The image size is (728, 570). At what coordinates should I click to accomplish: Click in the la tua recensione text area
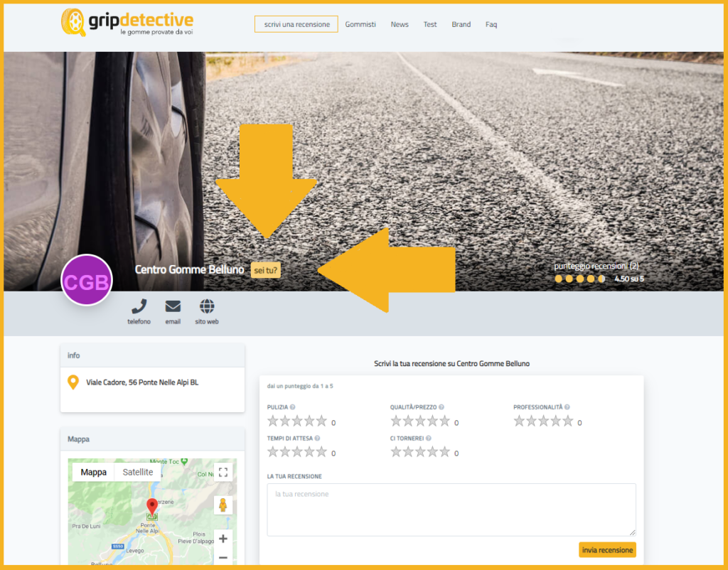click(451, 509)
